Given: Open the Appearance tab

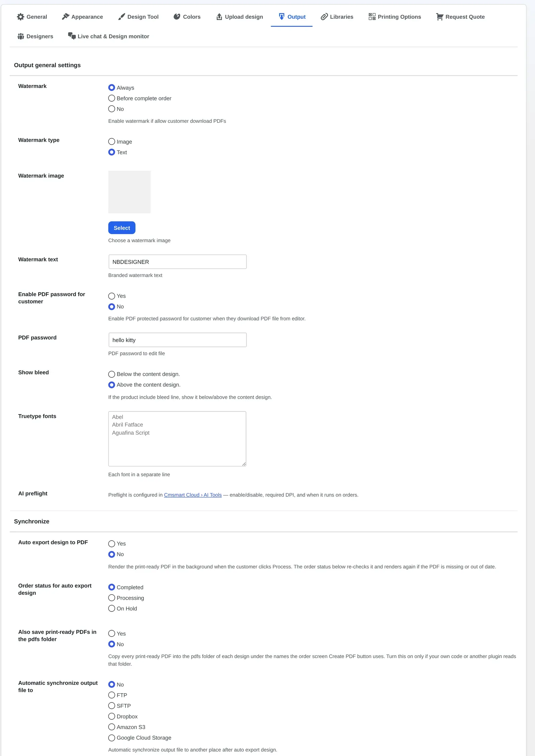Looking at the screenshot, I should click(x=82, y=17).
